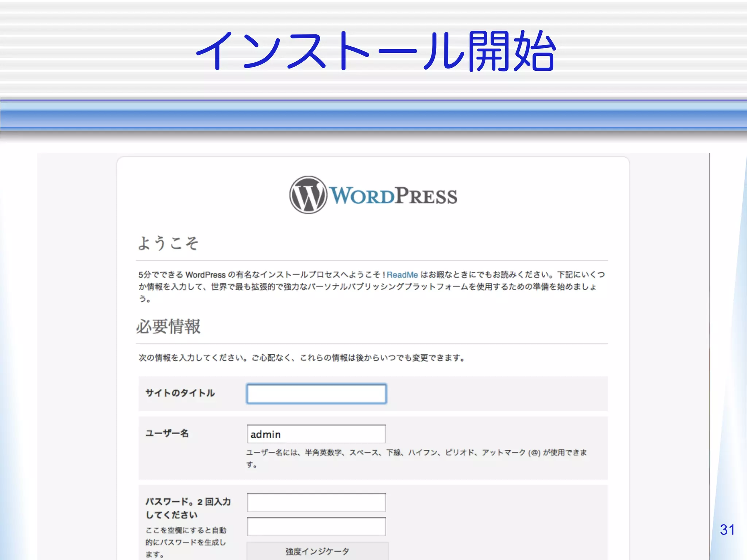Click the WordPress circular W logo

coord(308,195)
